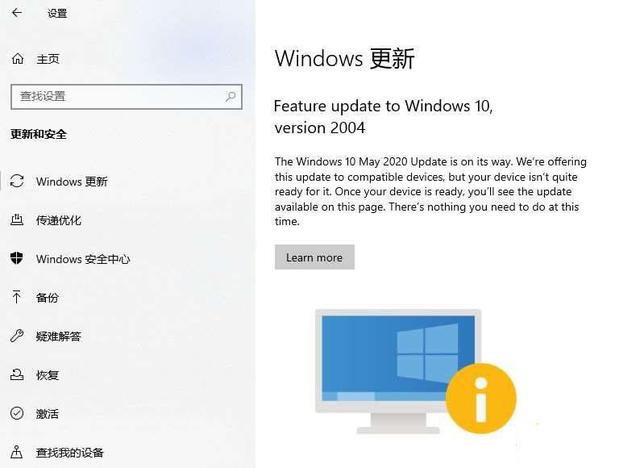The width and height of the screenshot is (640, 468).
Task: Select Windows 更新 in the sidebar
Action: coord(72,182)
